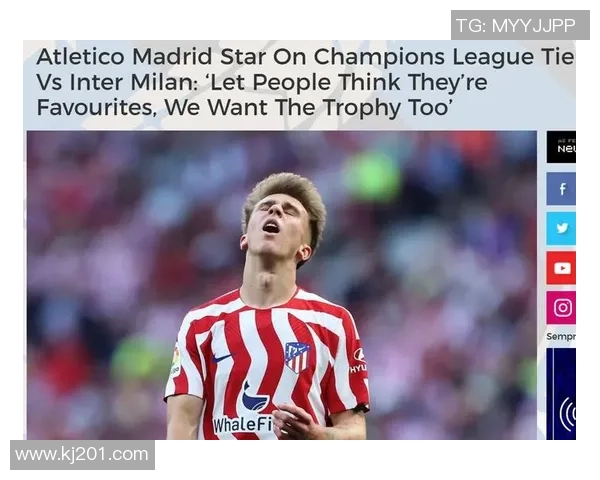Click the radio wave icon in blue banner
The width and height of the screenshot is (600, 480).
click(568, 413)
